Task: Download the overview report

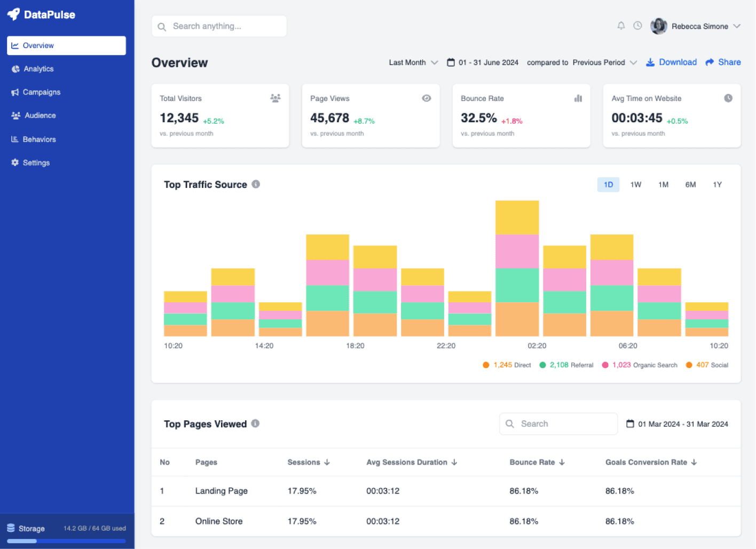Action: (x=671, y=62)
